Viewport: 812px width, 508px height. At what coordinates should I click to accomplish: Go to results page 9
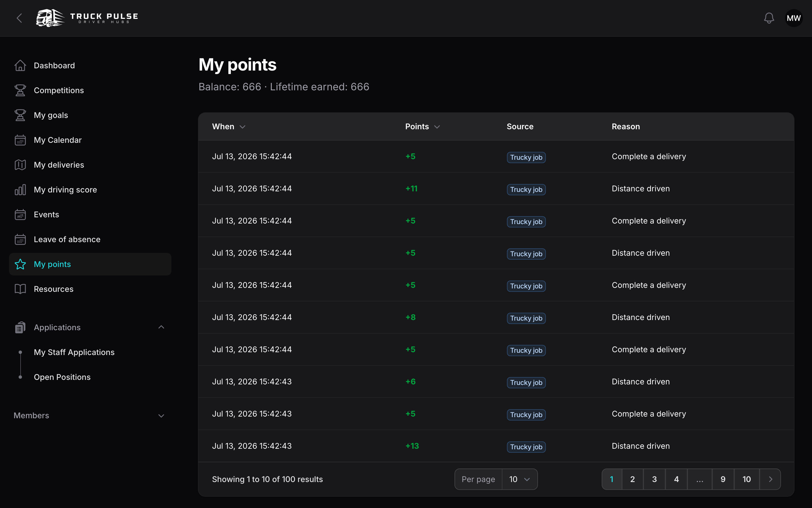tap(723, 479)
